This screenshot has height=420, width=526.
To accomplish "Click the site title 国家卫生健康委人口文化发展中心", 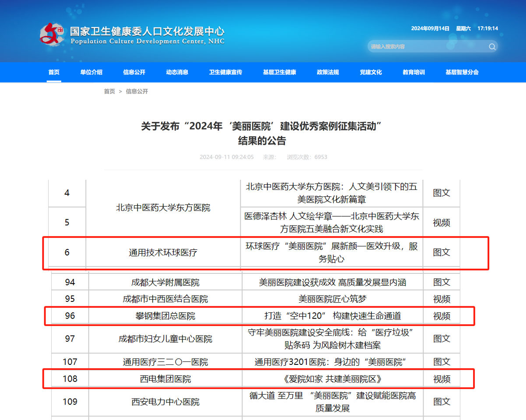I will [x=147, y=31].
